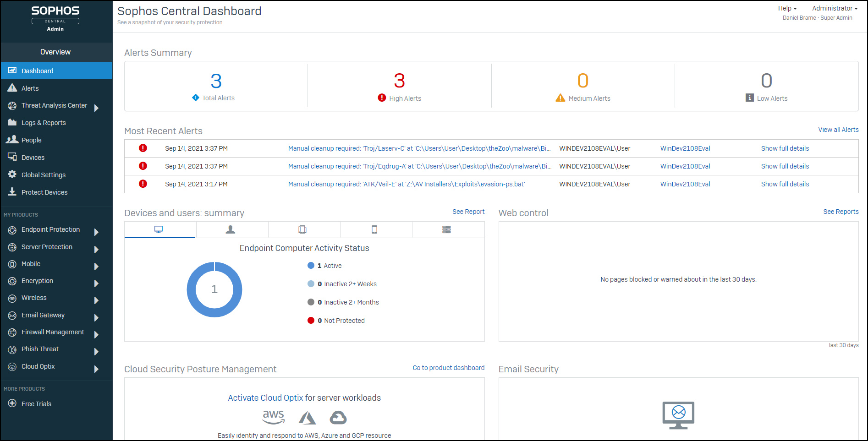Screen dimensions: 868x441
Task: Click the Email Security monitor icon
Action: pyautogui.click(x=678, y=414)
